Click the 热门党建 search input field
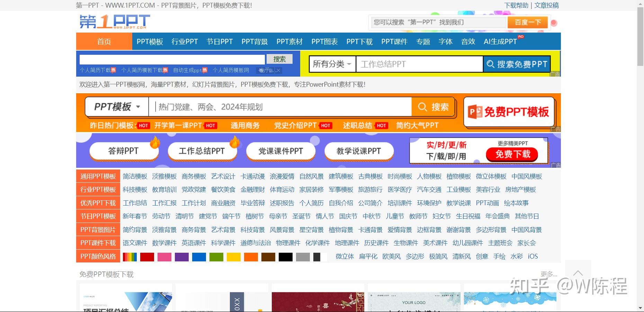644x312 pixels. (x=277, y=107)
